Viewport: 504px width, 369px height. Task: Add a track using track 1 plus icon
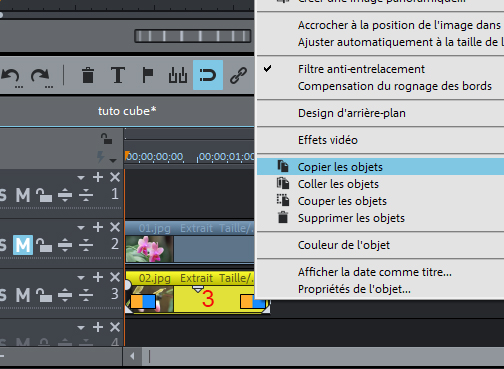pyautogui.click(x=98, y=177)
